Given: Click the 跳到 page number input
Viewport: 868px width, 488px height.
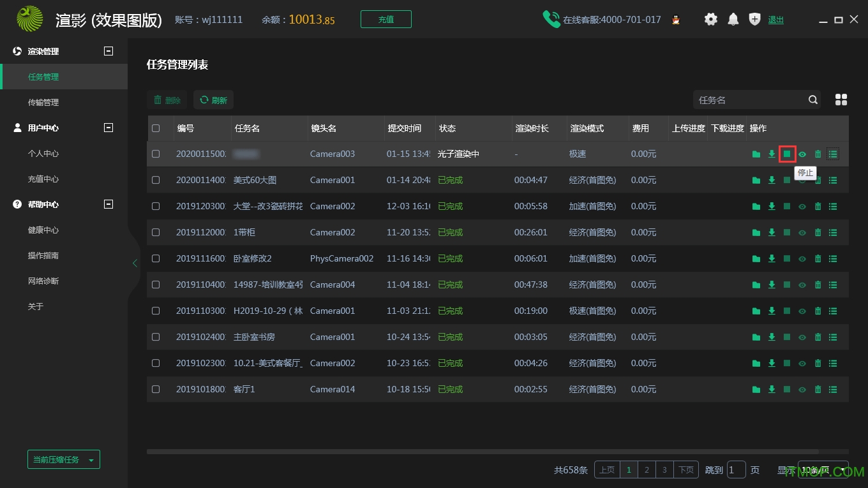Looking at the screenshot, I should (x=737, y=470).
